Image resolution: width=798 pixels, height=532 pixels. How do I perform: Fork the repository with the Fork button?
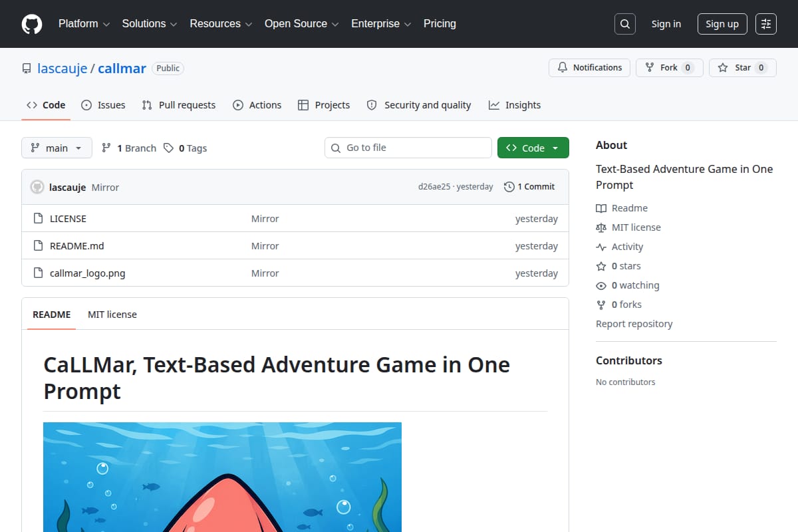669,68
